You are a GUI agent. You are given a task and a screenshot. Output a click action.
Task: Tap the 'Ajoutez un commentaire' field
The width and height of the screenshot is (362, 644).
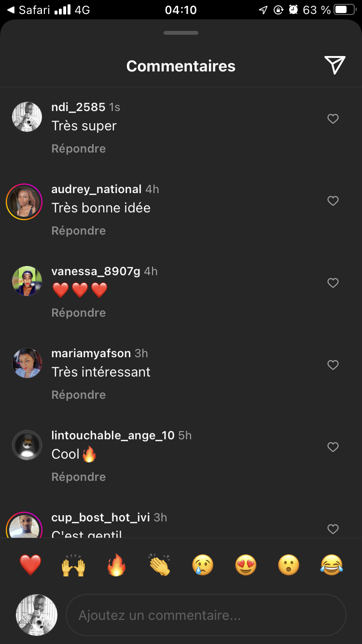pyautogui.click(x=206, y=616)
